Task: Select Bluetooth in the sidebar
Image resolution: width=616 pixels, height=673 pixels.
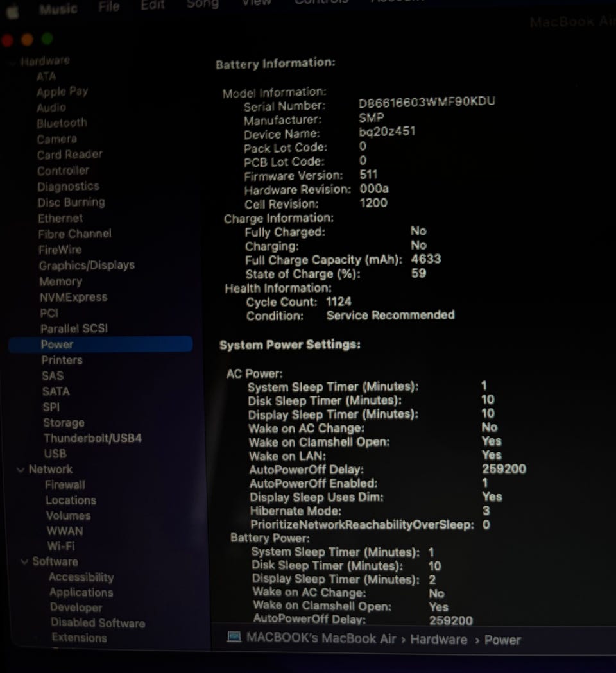Action: click(62, 123)
